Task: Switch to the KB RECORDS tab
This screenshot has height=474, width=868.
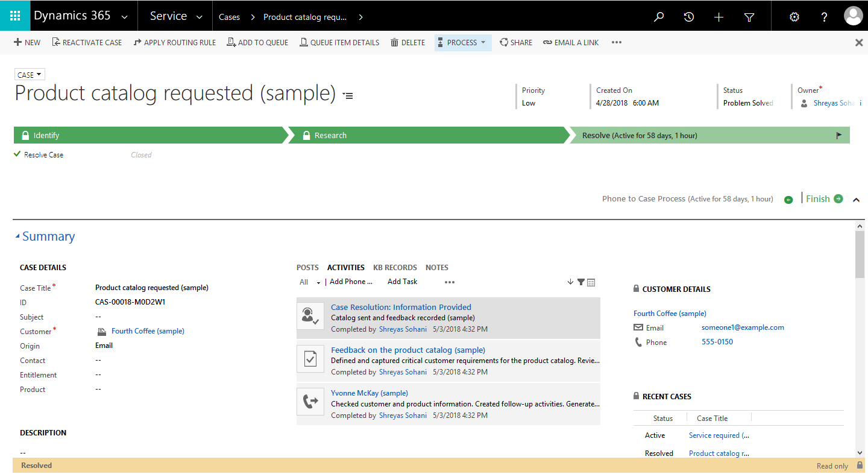Action: click(395, 268)
